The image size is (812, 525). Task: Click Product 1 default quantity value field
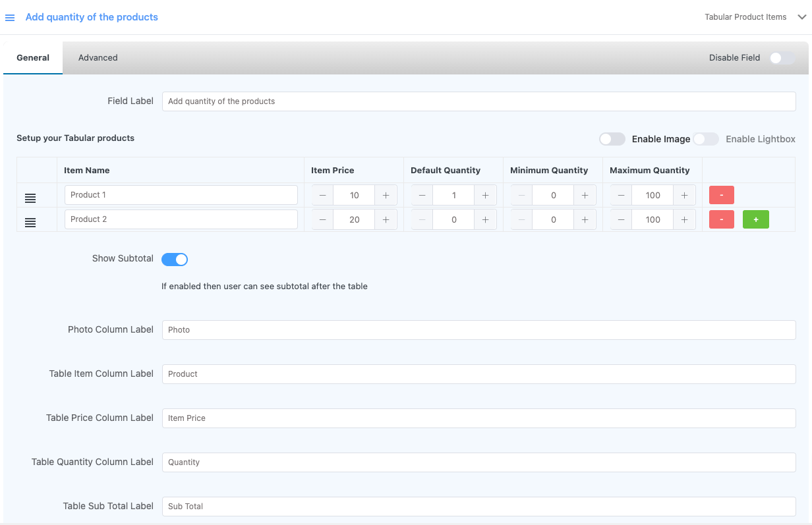click(x=453, y=195)
